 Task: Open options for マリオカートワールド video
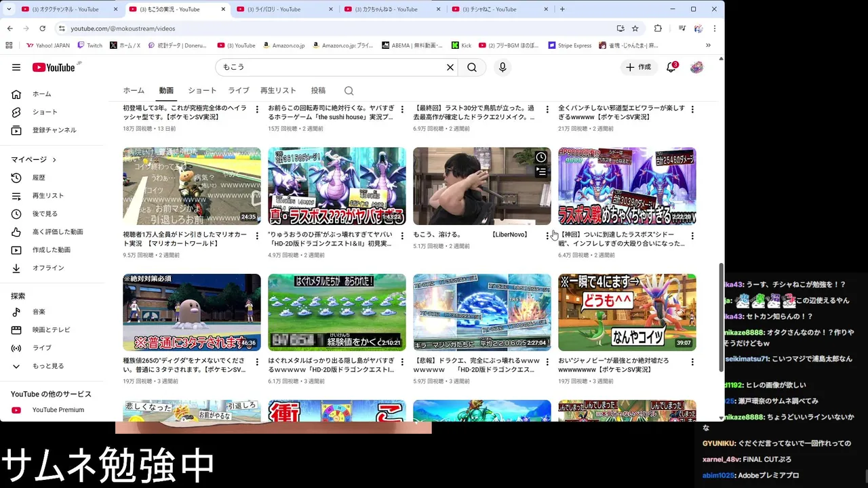[x=257, y=236]
